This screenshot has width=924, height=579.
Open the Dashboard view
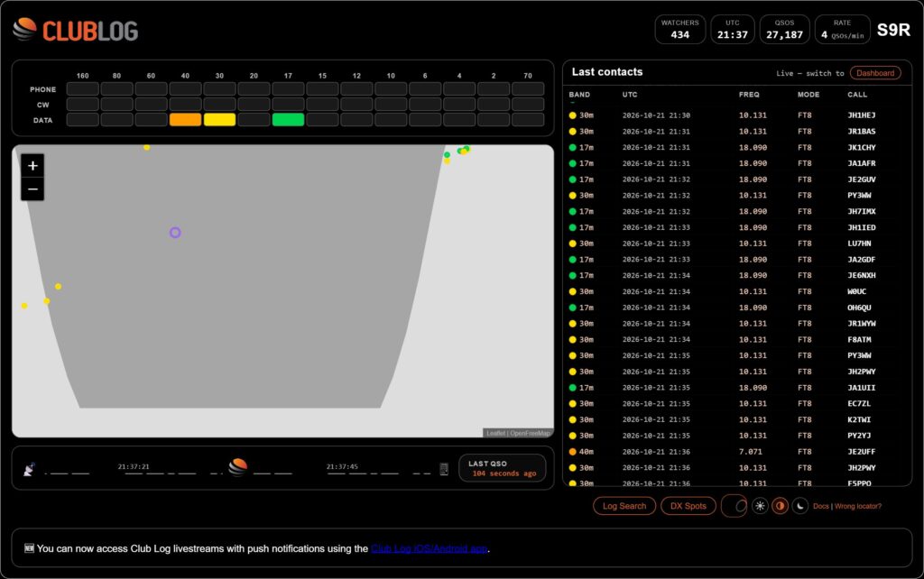[875, 73]
